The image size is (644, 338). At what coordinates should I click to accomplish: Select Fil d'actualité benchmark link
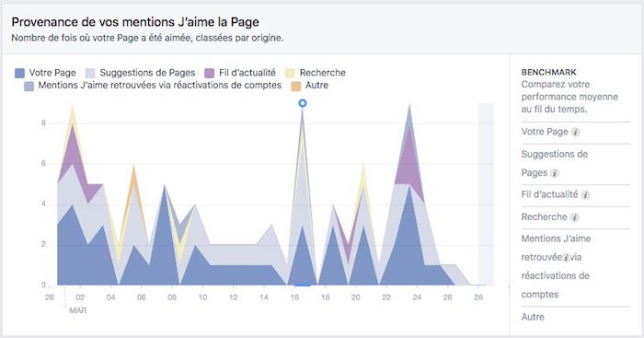coord(549,194)
